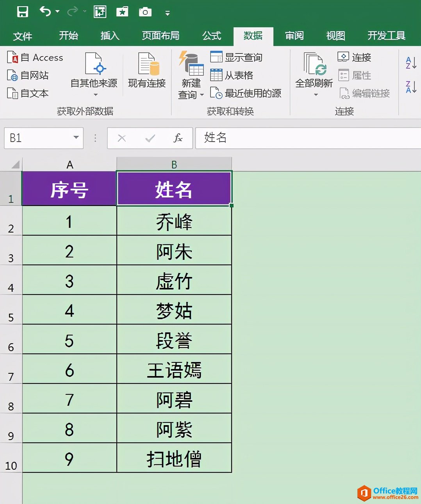The width and height of the screenshot is (421, 504).
Task: Sort descending with the Z-A icon
Action: [x=411, y=87]
